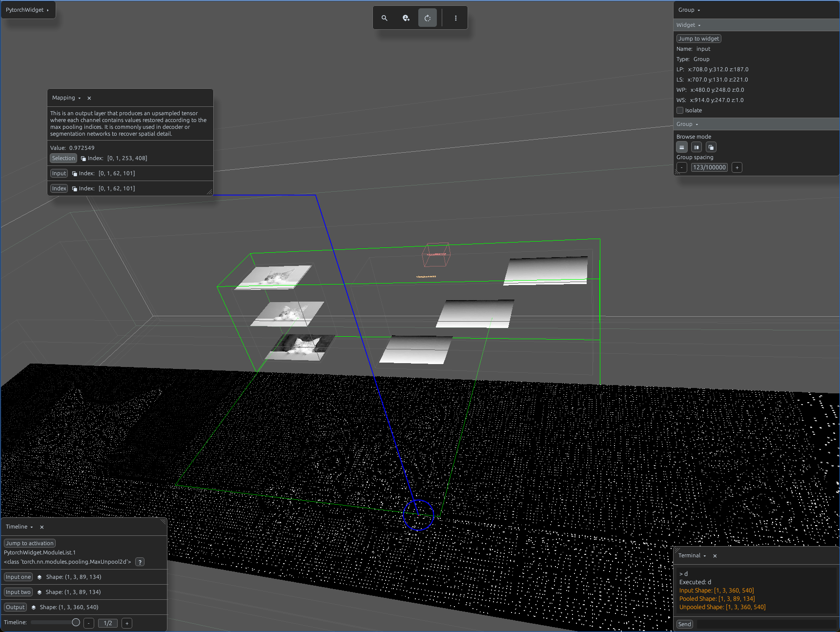Open the PytorchWidget dropdown menu
This screenshot has height=632, width=840.
coord(28,10)
